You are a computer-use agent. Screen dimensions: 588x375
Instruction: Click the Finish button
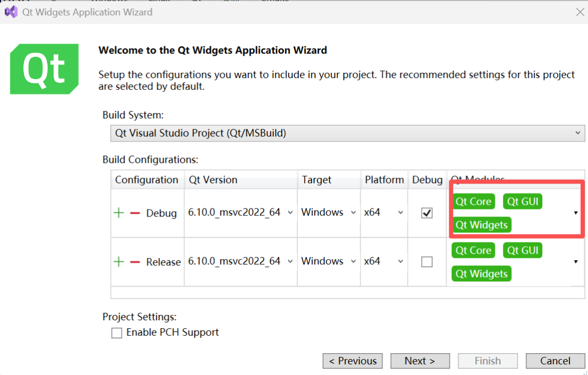(488, 361)
